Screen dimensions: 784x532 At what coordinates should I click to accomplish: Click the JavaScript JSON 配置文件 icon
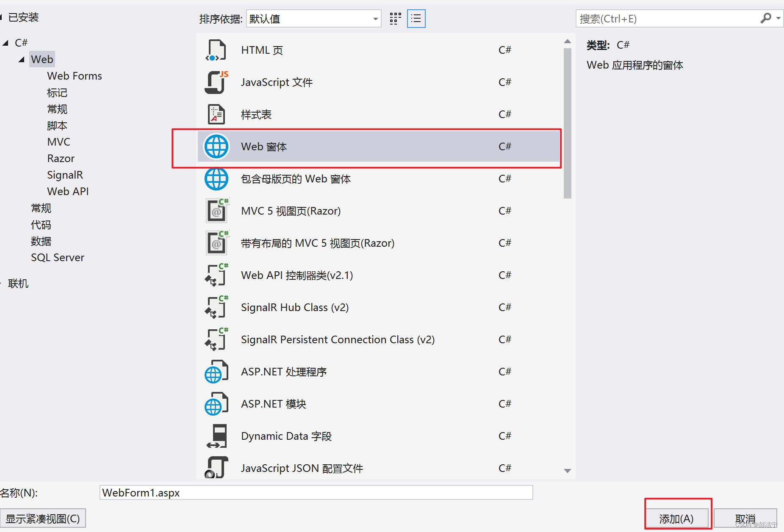click(216, 467)
